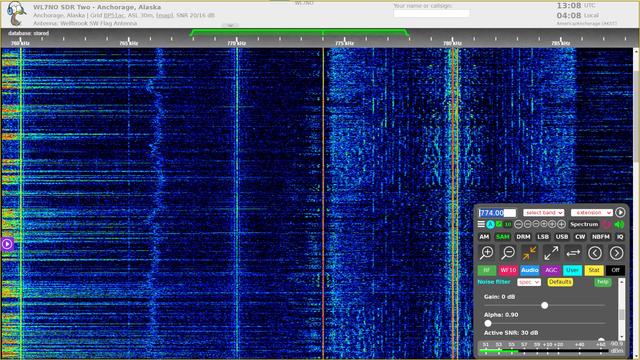
Task: Switch to the Audio tab
Action: pos(529,270)
